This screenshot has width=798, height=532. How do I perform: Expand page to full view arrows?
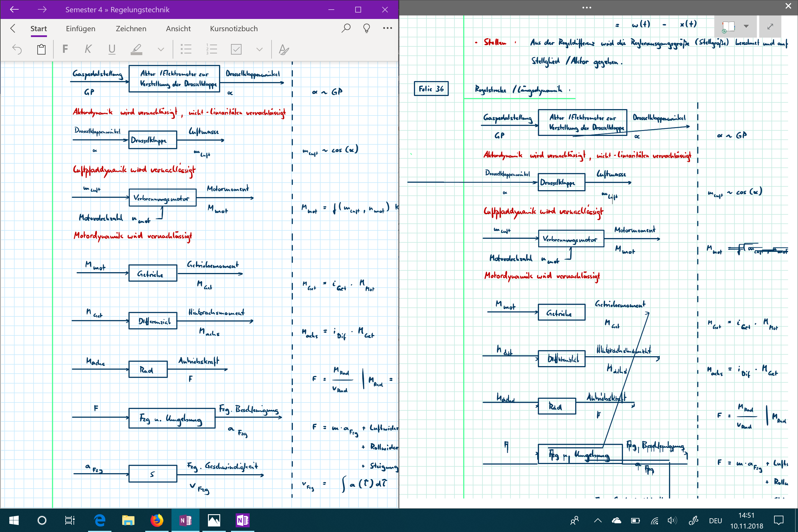click(770, 27)
